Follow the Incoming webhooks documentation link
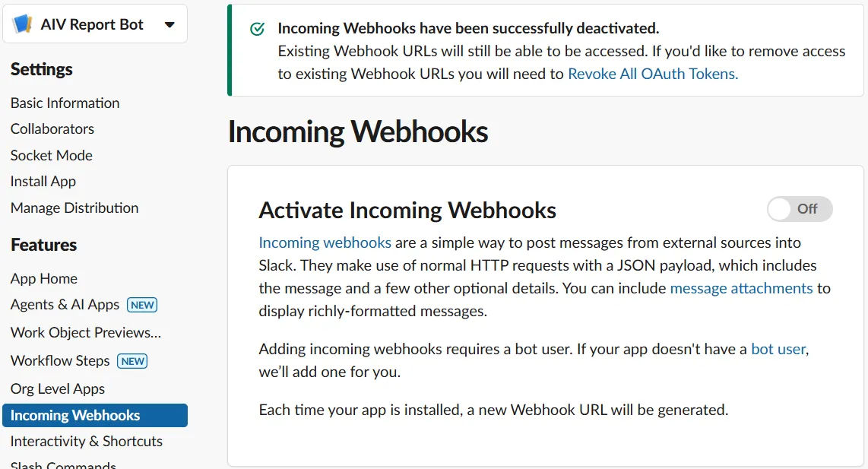Image resolution: width=868 pixels, height=469 pixels. (325, 242)
